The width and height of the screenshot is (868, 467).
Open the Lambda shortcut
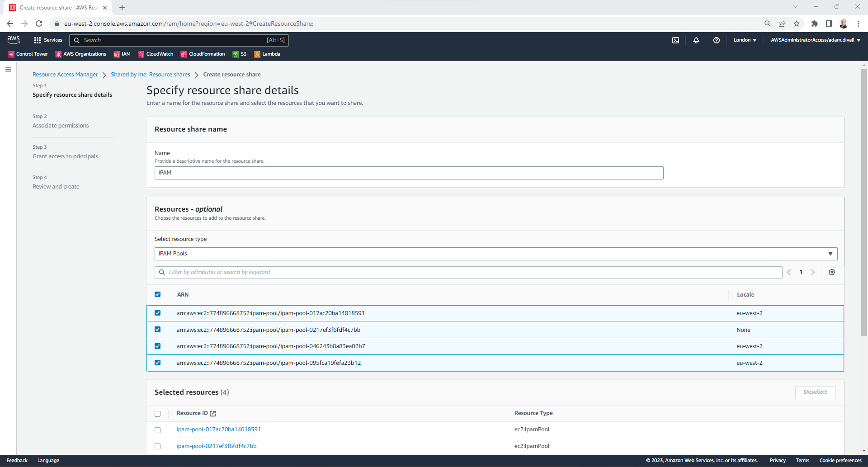(x=267, y=54)
